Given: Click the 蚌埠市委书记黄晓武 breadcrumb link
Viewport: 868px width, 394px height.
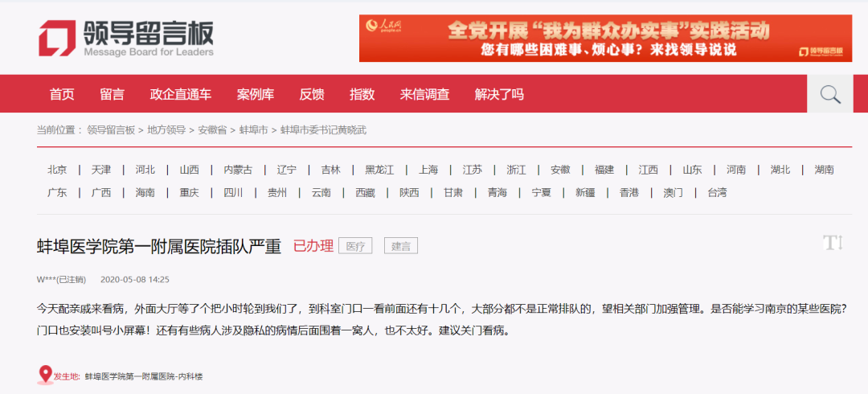Looking at the screenshot, I should (323, 130).
